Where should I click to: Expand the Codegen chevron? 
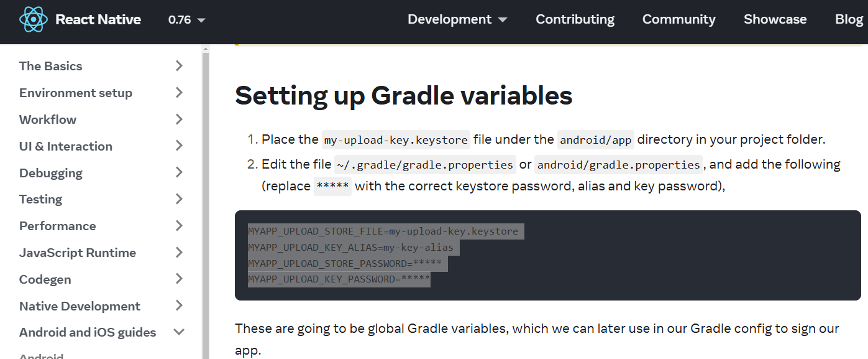pos(179,279)
